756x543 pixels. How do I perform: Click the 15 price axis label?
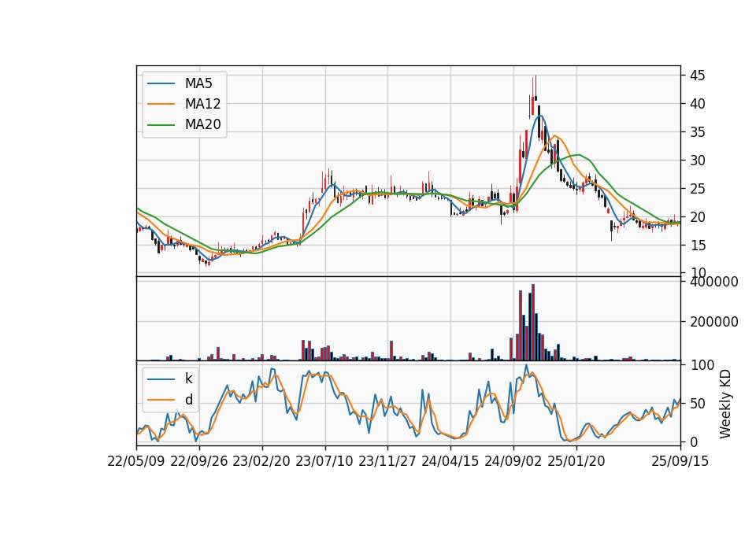(x=697, y=246)
